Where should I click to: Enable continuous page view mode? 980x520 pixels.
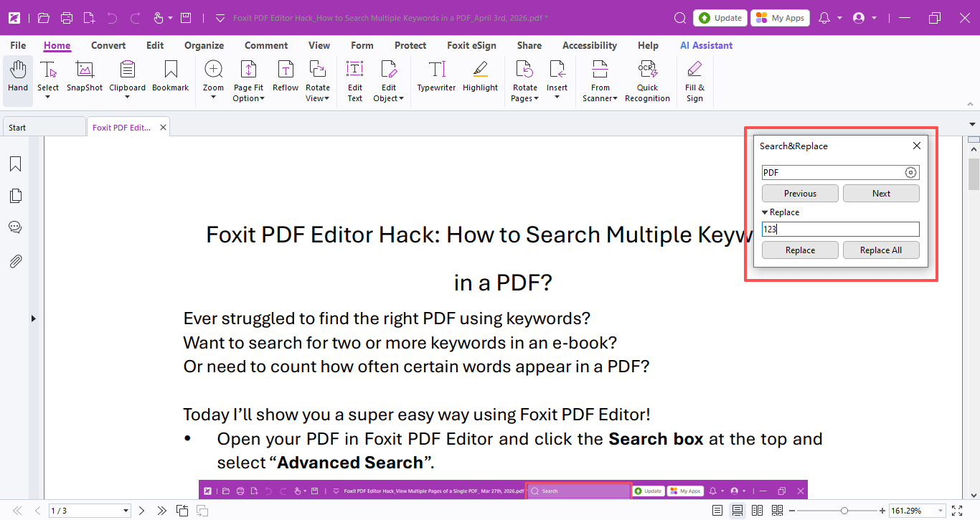[x=737, y=511]
